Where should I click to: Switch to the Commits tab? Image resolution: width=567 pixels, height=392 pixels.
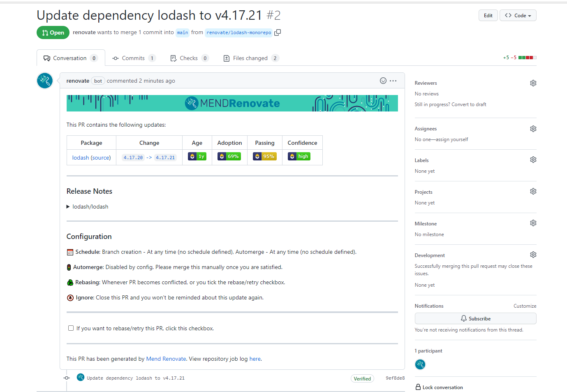134,58
